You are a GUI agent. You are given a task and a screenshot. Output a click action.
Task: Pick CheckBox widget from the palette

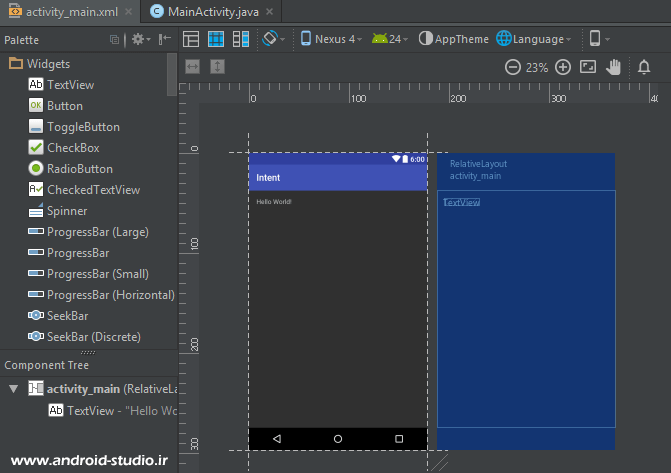pyautogui.click(x=72, y=147)
